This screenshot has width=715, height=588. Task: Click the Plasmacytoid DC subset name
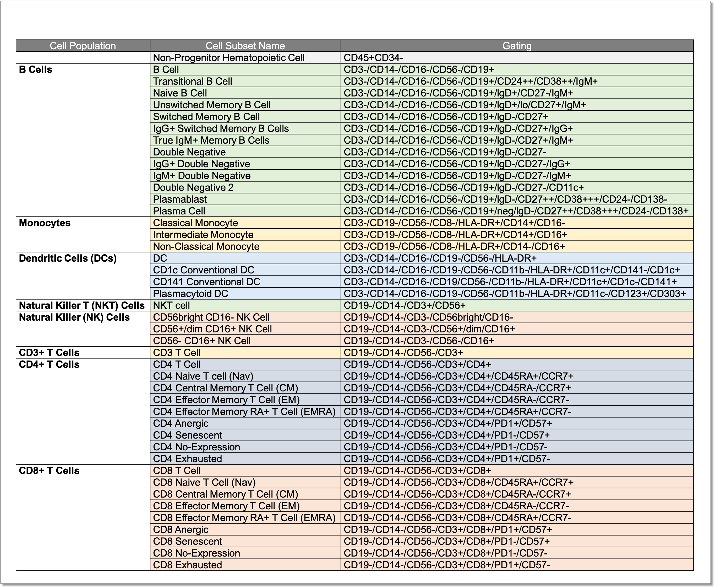tap(190, 294)
